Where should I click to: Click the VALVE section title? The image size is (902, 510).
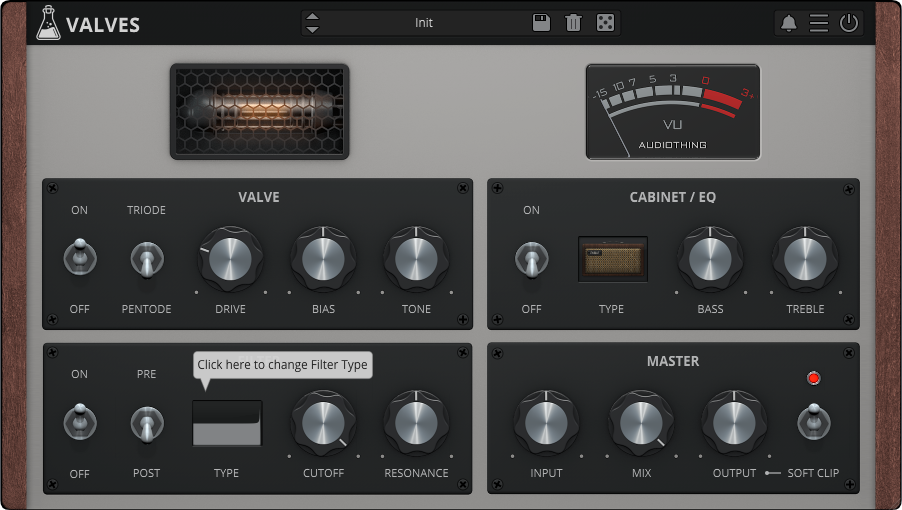pos(259,197)
